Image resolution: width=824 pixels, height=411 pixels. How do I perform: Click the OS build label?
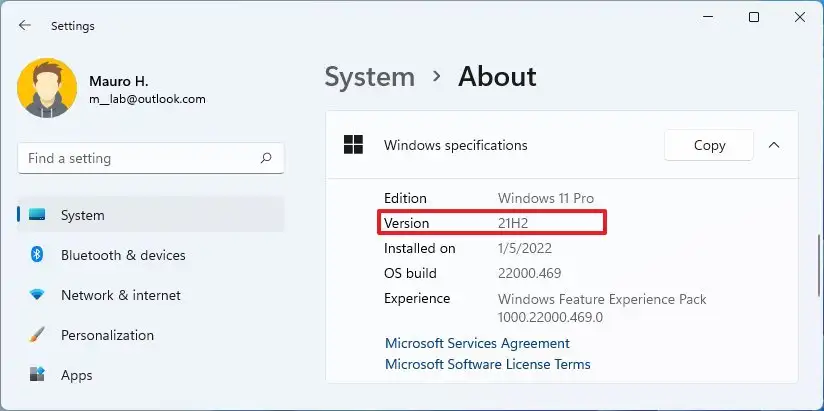pyautogui.click(x=410, y=273)
